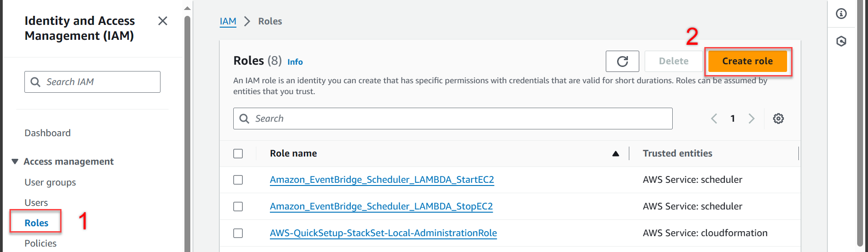Open Policies in the sidebar
This screenshot has width=868, height=252.
(41, 243)
